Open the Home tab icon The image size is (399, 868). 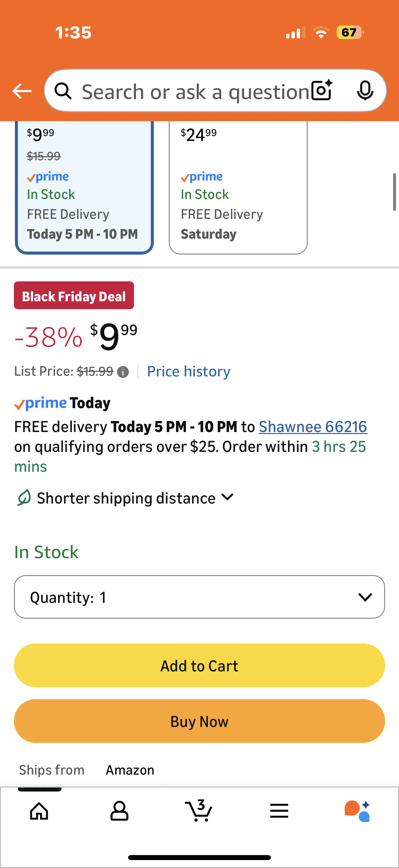(x=39, y=811)
